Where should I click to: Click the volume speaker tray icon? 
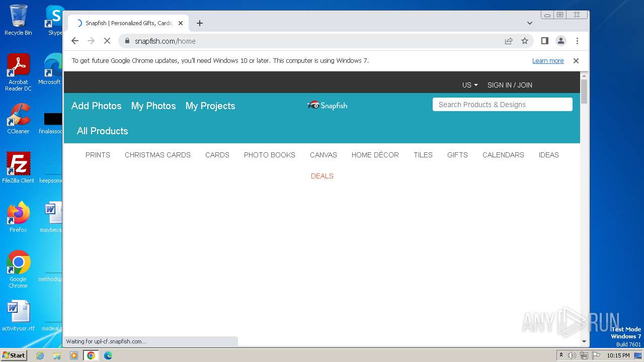pyautogui.click(x=572, y=355)
